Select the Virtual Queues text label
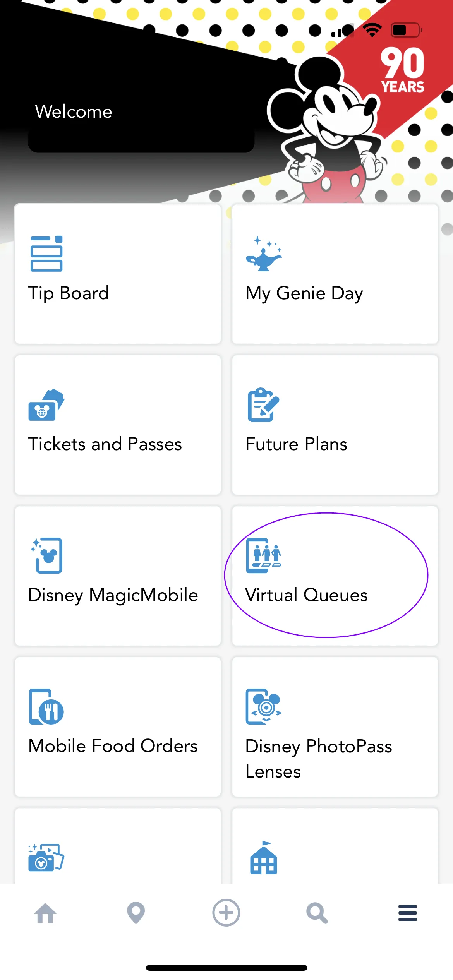This screenshot has width=453, height=980. click(x=306, y=595)
